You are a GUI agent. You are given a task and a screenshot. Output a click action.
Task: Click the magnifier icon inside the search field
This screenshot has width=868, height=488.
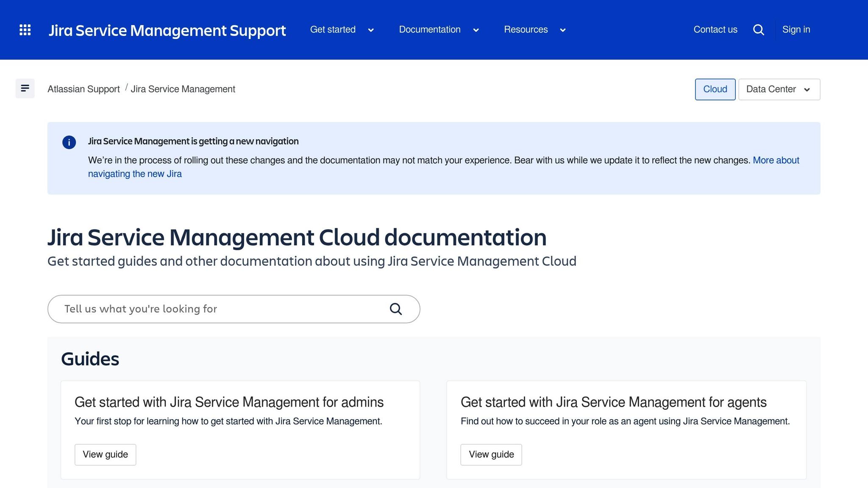pyautogui.click(x=395, y=309)
